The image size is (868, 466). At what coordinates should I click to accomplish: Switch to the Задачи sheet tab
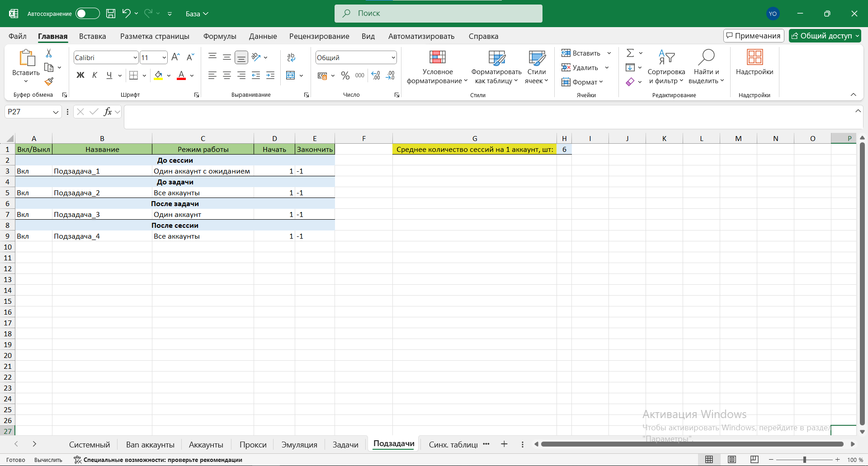(345, 445)
